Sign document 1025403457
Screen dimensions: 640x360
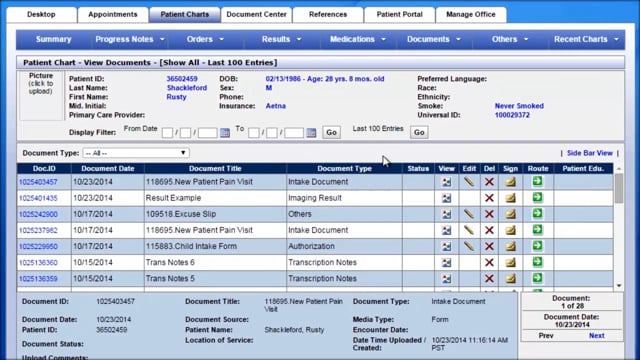[510, 182]
